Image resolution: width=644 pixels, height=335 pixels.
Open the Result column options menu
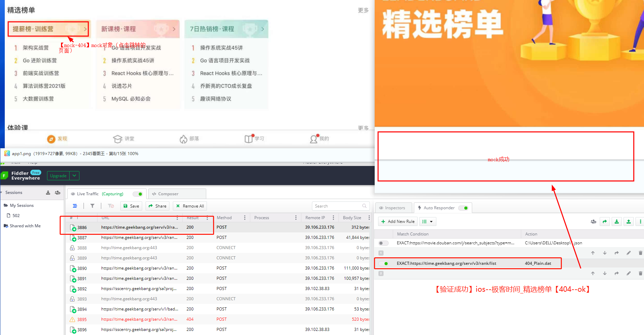click(x=207, y=218)
